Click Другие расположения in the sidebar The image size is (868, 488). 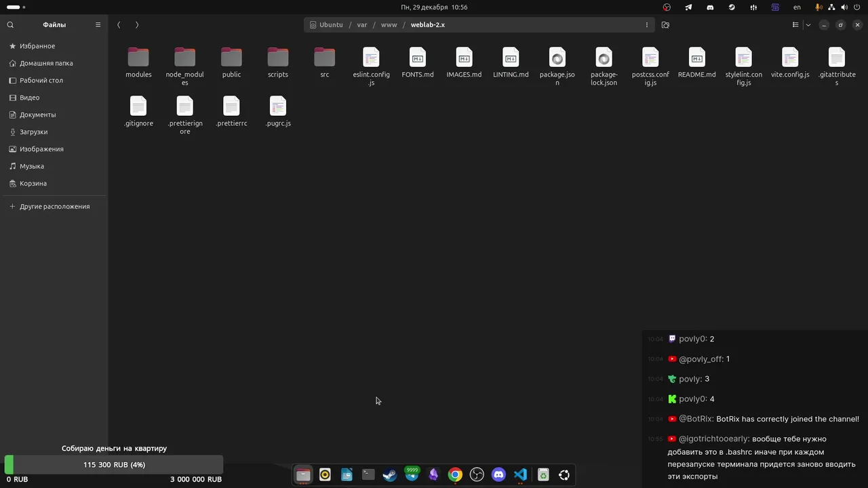tap(54, 206)
